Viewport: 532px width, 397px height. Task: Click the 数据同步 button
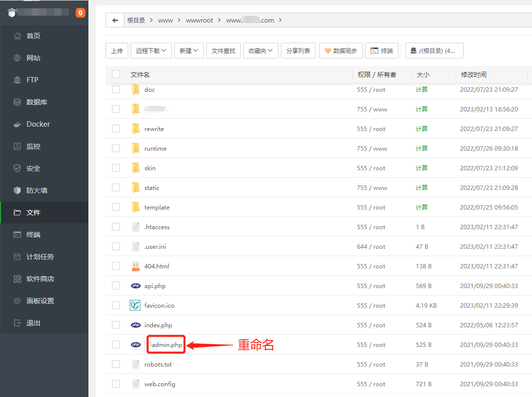tap(340, 51)
